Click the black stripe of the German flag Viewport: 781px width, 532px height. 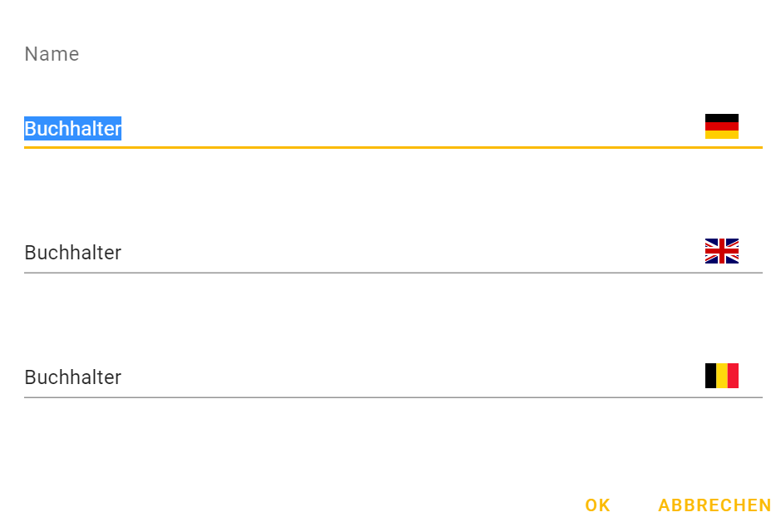pyautogui.click(x=721, y=118)
